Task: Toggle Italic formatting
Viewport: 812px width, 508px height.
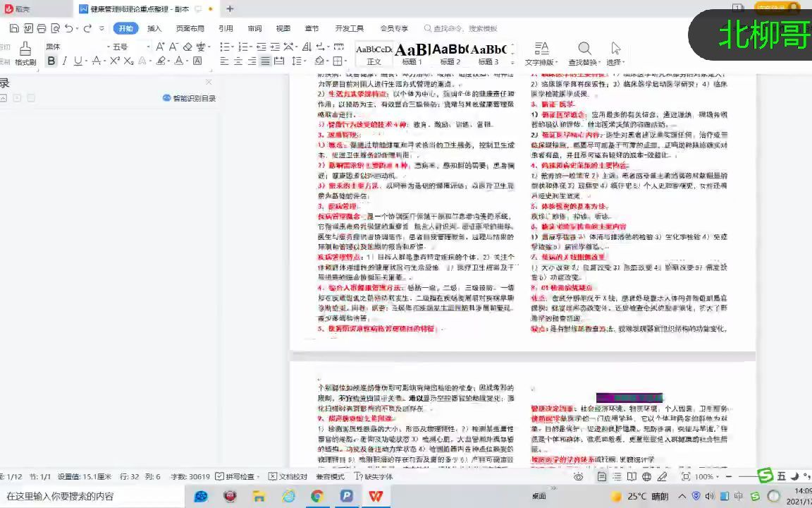Action: (x=63, y=60)
